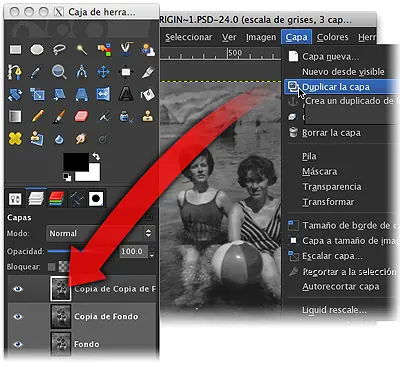
Task: Toggle the lock pixels checkbox beside Bloquear
Action: (x=51, y=267)
